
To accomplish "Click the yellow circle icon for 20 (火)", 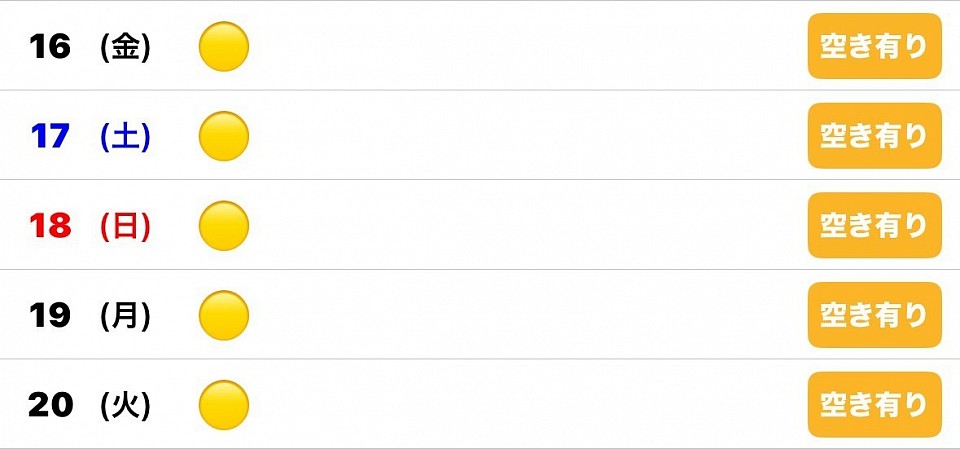I will (223, 405).
